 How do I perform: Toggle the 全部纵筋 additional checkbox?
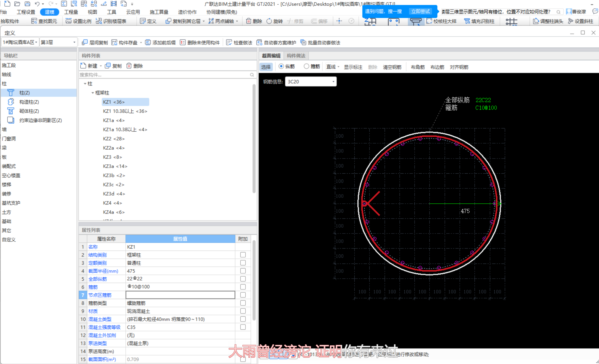pos(243,279)
